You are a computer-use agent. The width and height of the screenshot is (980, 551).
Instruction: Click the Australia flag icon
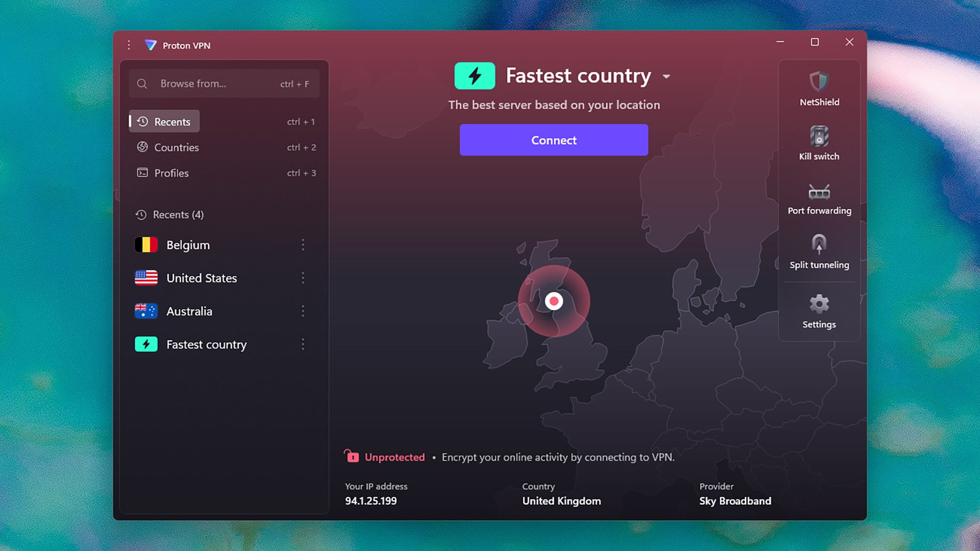point(146,311)
